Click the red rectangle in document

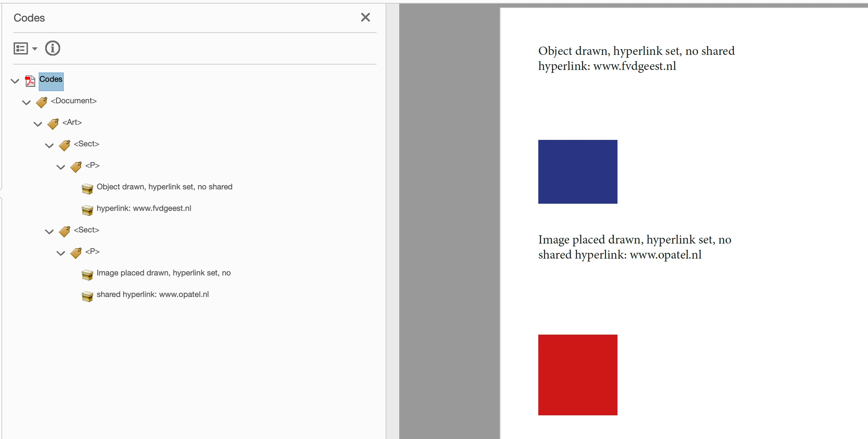(x=578, y=375)
